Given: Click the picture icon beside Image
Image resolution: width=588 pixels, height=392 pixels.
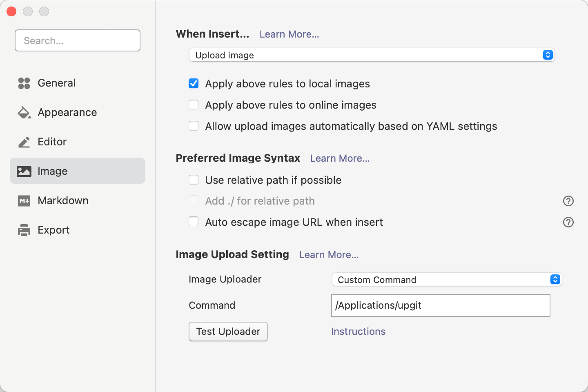Looking at the screenshot, I should pos(24,171).
